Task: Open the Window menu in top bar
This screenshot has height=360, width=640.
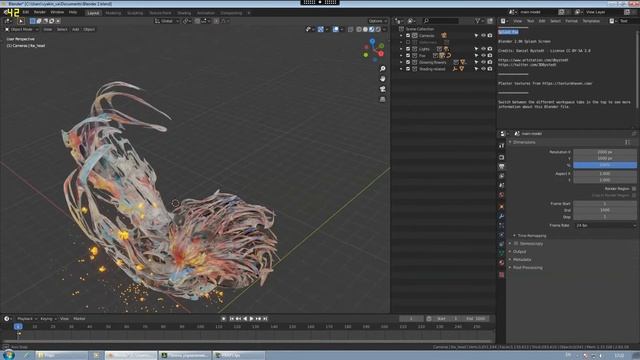Action: click(x=57, y=12)
